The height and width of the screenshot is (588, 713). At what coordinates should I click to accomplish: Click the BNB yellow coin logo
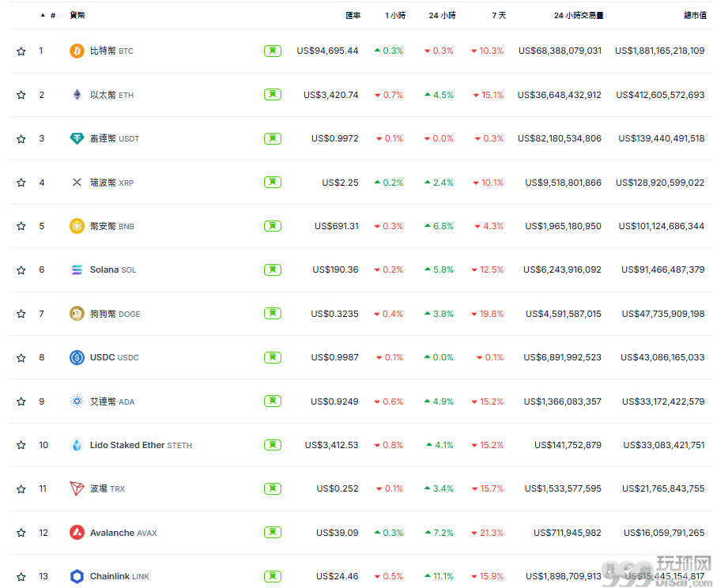(x=77, y=226)
